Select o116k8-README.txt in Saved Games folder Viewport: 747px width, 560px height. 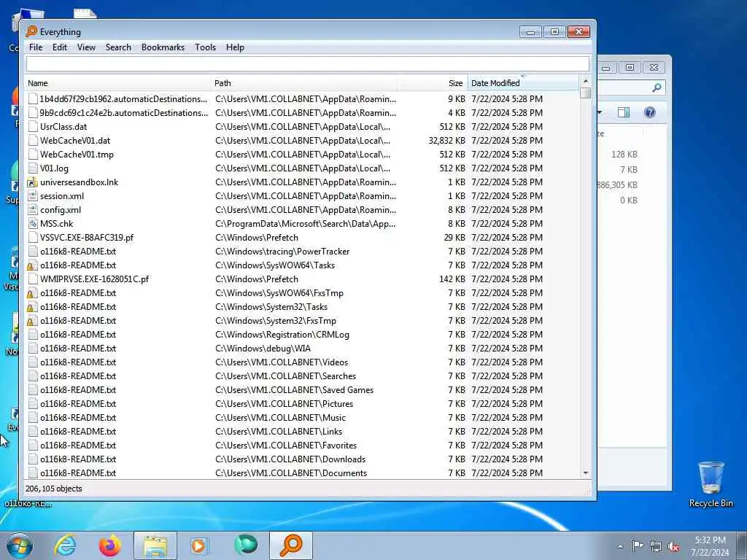coord(77,389)
